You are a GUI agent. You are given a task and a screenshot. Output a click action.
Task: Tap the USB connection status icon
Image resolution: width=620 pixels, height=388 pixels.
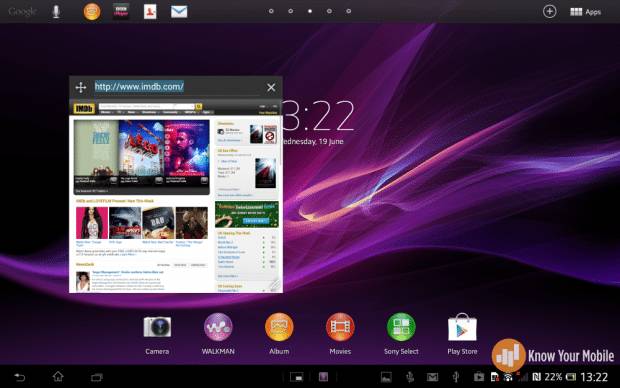456,377
